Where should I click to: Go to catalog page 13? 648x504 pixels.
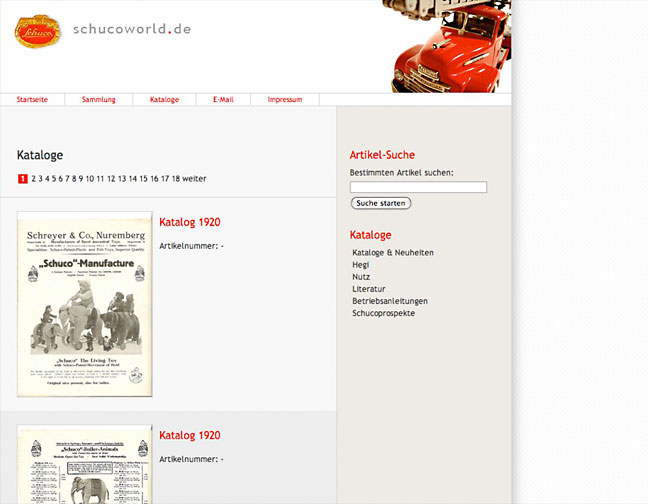[122, 179]
